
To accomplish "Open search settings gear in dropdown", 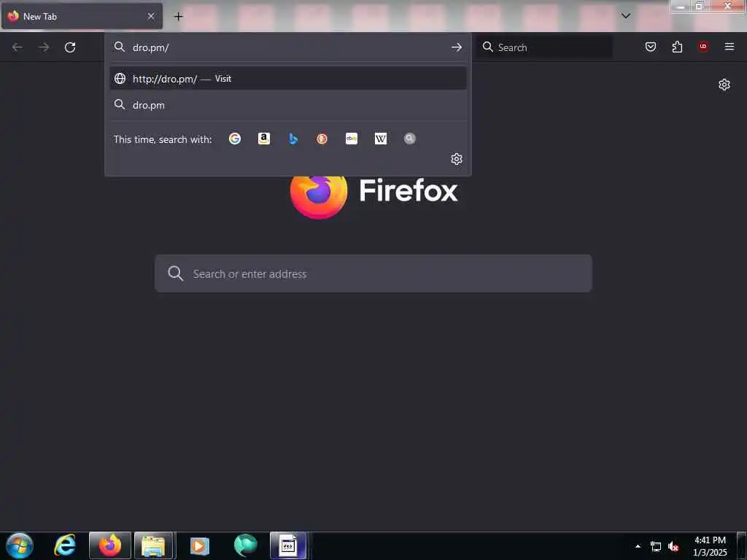I will 457,159.
